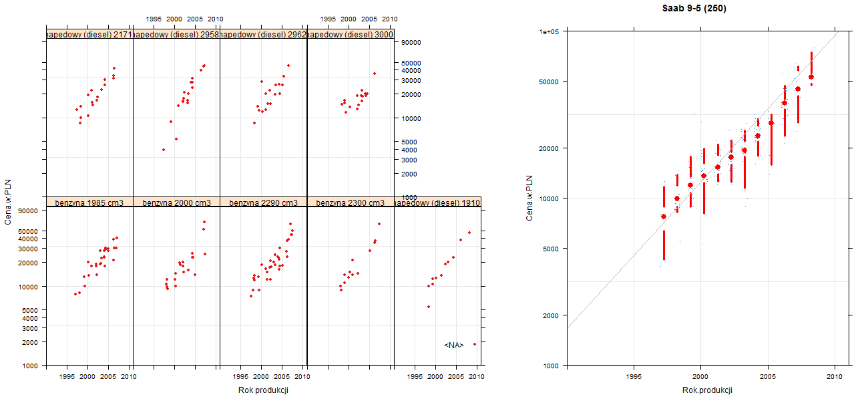Image resolution: width=868 pixels, height=401 pixels.
Task: Click the "<NA>" label in the diesel 1910 panel
Action: 454,345
